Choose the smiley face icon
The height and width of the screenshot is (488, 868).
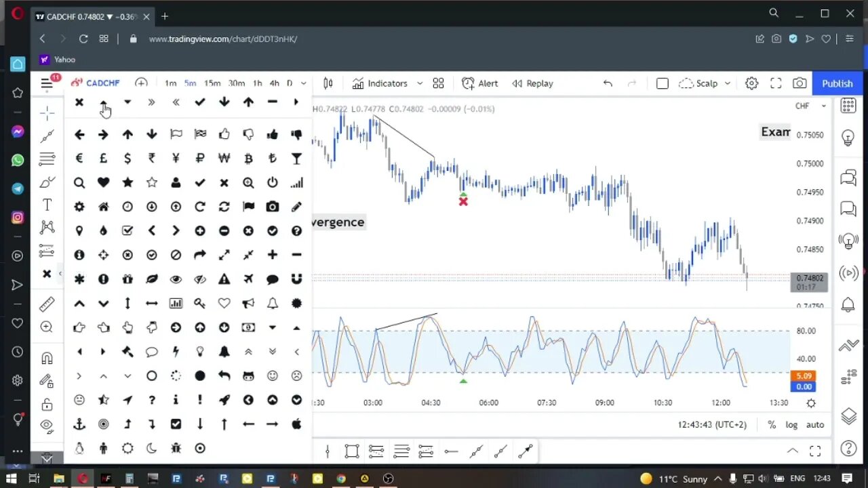[273, 375]
